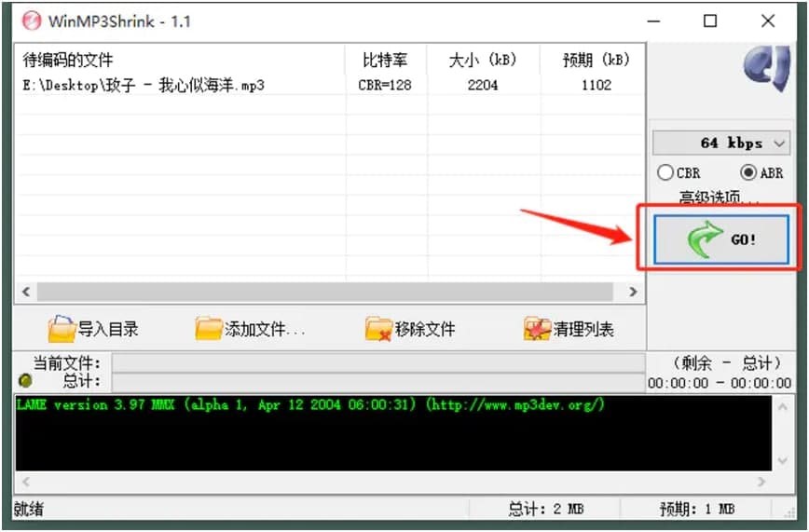Click the console horizontal left scroll arrow
Viewport: 809px width, 532px height.
(x=26, y=482)
